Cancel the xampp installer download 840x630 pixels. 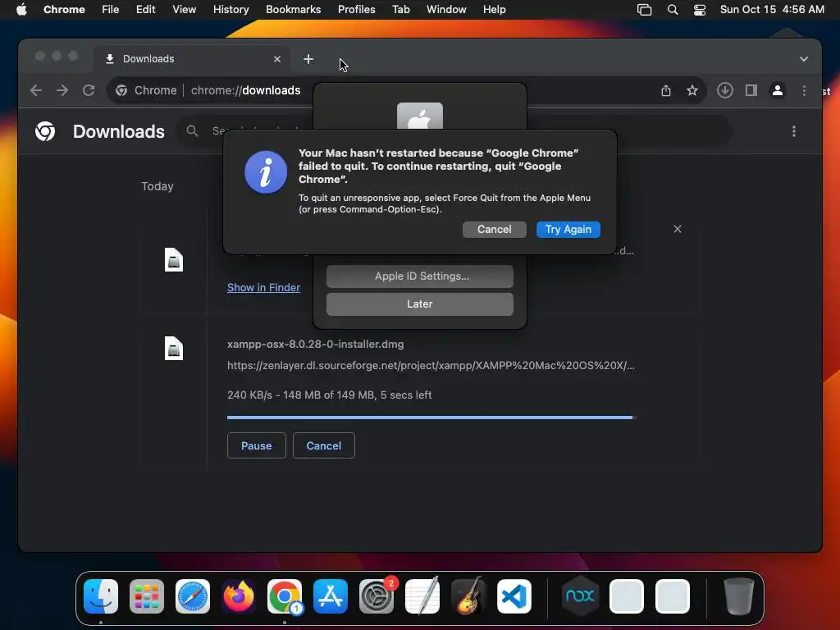(323, 445)
